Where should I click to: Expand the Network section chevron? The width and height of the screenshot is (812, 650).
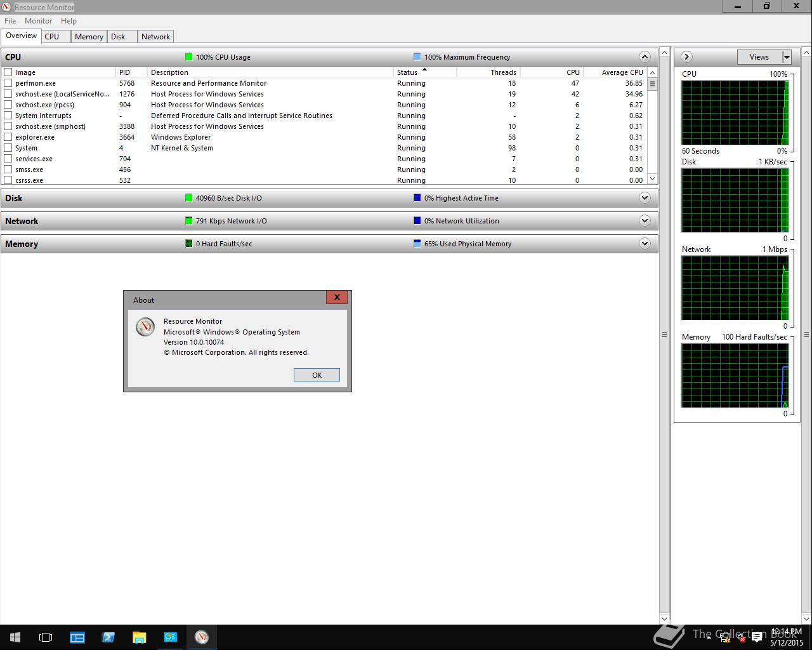pos(645,220)
